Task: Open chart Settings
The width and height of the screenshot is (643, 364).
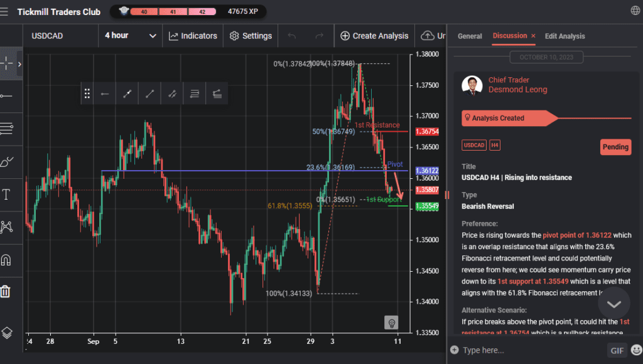Action: click(250, 36)
